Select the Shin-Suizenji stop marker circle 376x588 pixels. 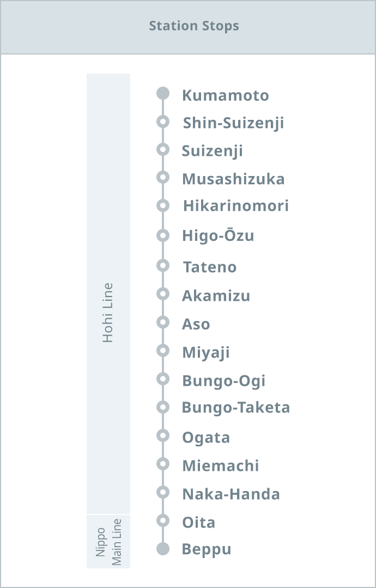coord(163,122)
